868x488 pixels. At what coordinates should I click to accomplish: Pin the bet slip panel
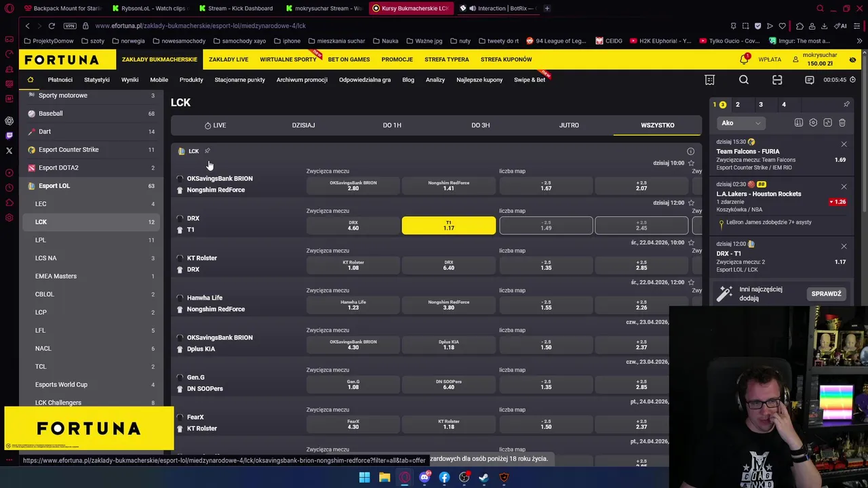(x=846, y=104)
